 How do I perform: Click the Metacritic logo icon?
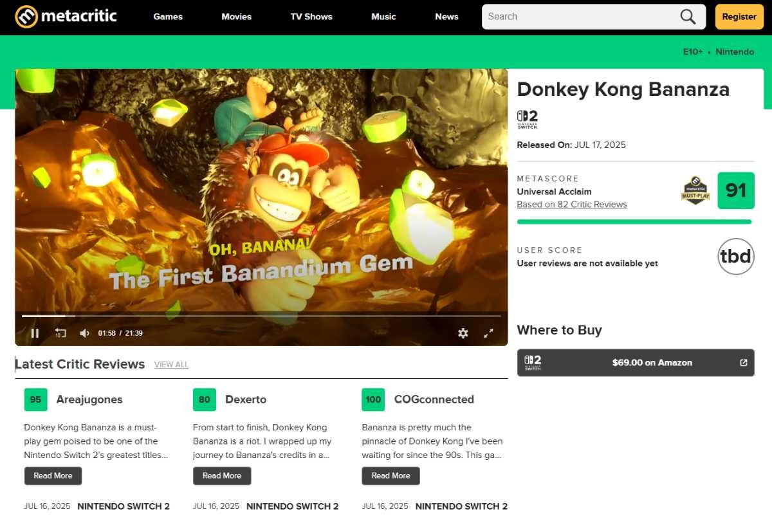pos(26,17)
